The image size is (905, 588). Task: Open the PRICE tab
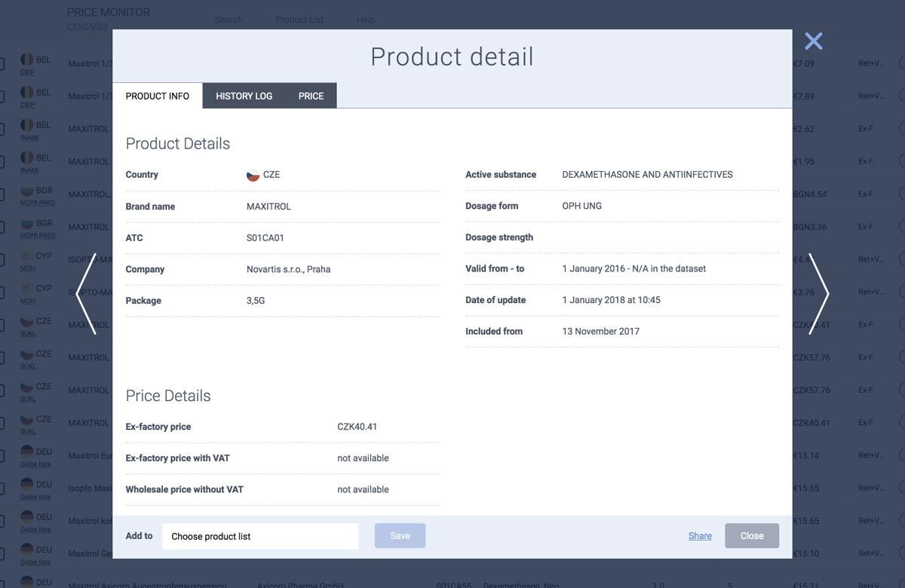[311, 96]
